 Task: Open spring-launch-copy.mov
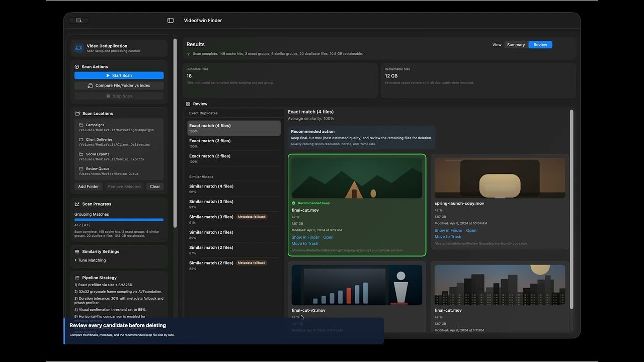click(x=471, y=230)
